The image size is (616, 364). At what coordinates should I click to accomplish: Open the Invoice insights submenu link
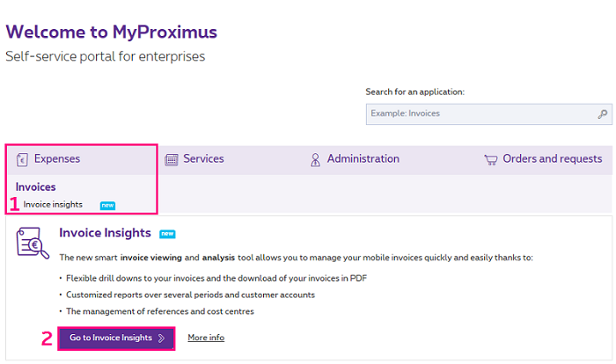pos(53,205)
